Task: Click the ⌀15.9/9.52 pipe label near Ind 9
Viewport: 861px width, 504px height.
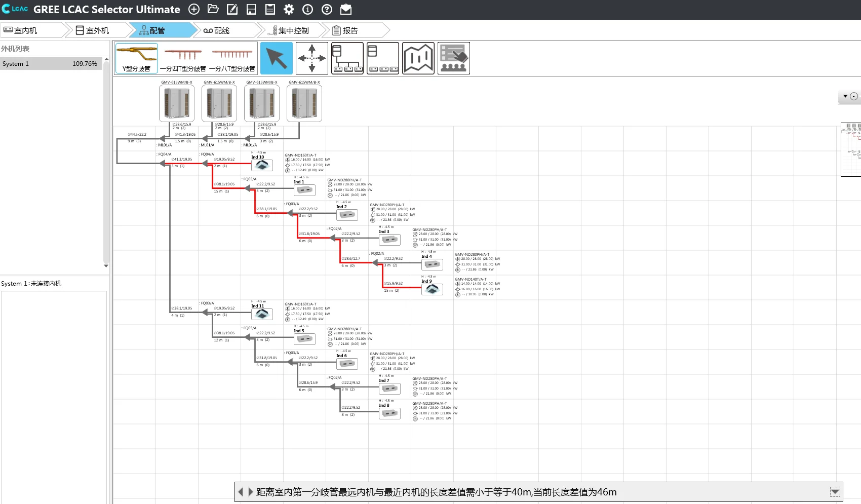Action: tap(393, 284)
